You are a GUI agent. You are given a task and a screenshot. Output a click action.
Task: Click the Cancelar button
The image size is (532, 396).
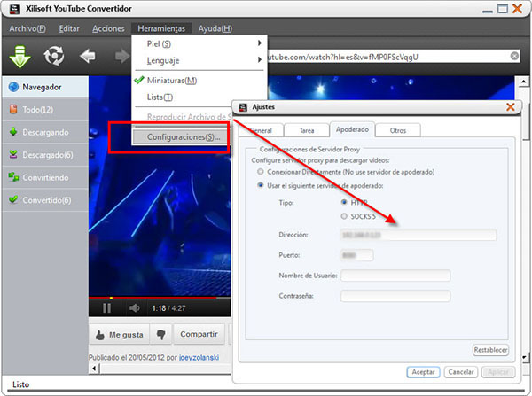click(x=461, y=372)
